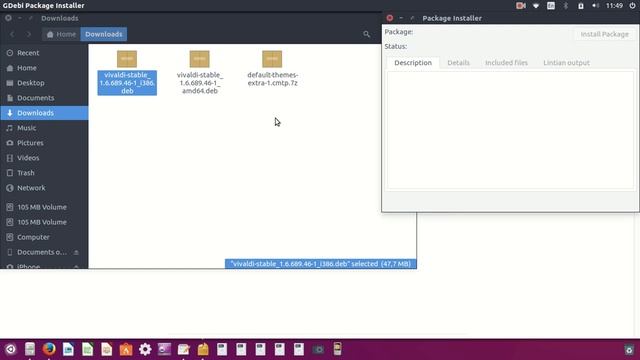Open the sound volume indicator
Screen dimensions: 640x360
(x=596, y=6)
